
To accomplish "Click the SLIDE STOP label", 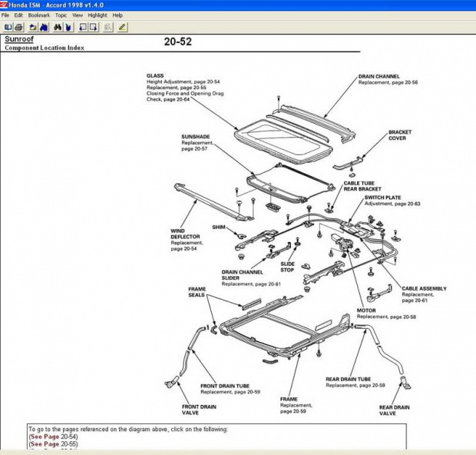I will (287, 267).
